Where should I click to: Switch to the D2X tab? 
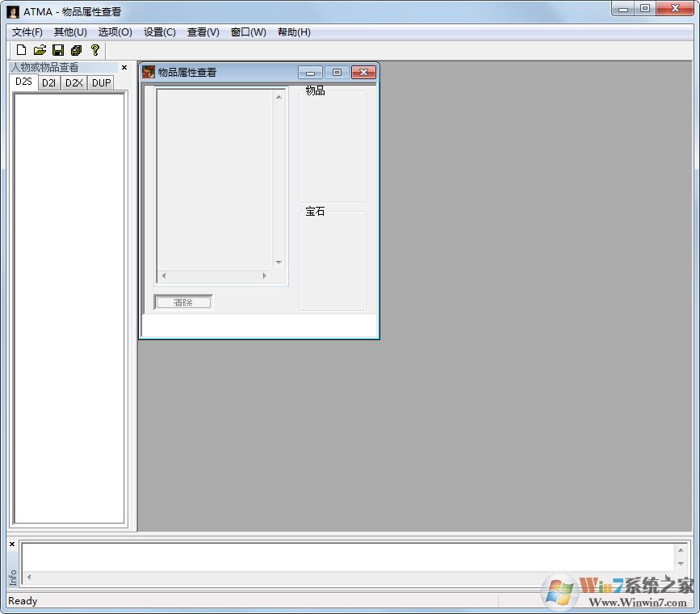click(74, 82)
